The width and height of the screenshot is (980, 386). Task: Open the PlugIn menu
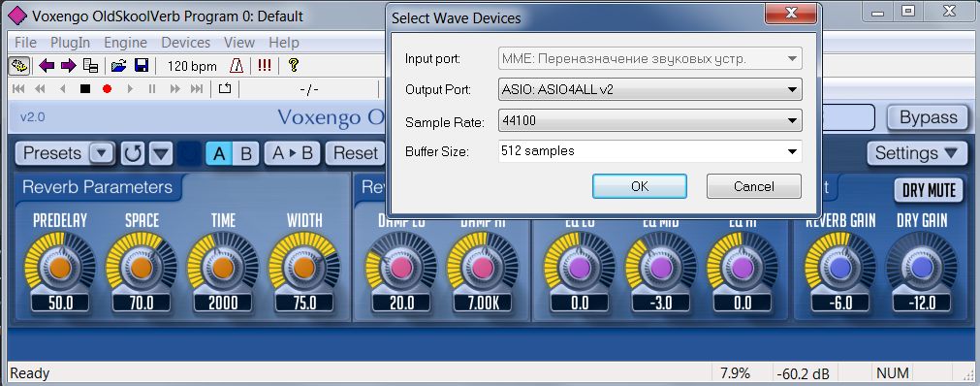[x=70, y=43]
